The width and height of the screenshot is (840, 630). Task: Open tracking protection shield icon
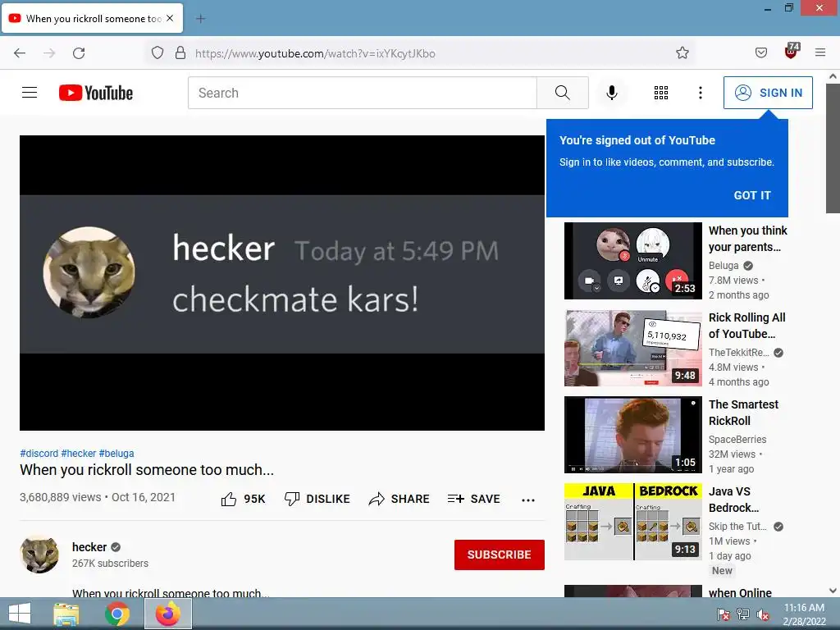[x=157, y=53]
